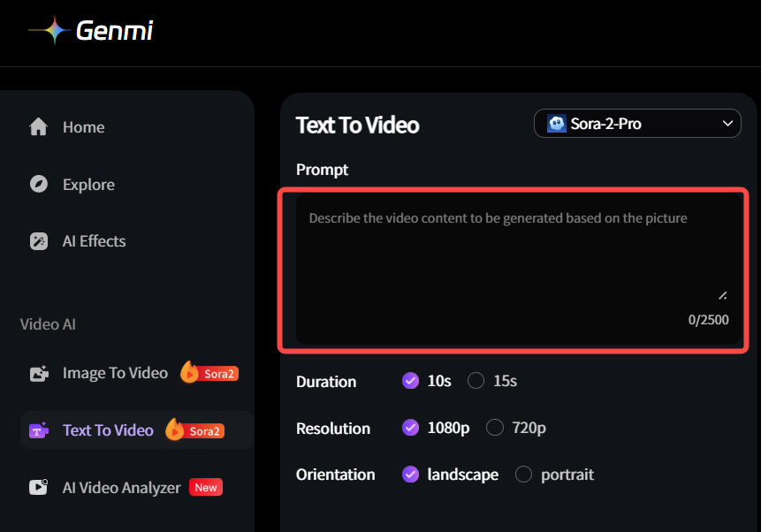Click the AI Effects magic icon

(39, 240)
